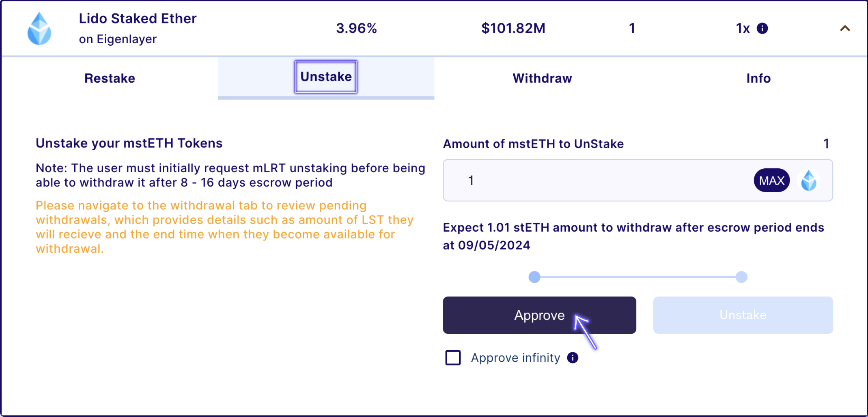This screenshot has width=868, height=417.
Task: Open the Withdraw tab
Action: coord(542,78)
